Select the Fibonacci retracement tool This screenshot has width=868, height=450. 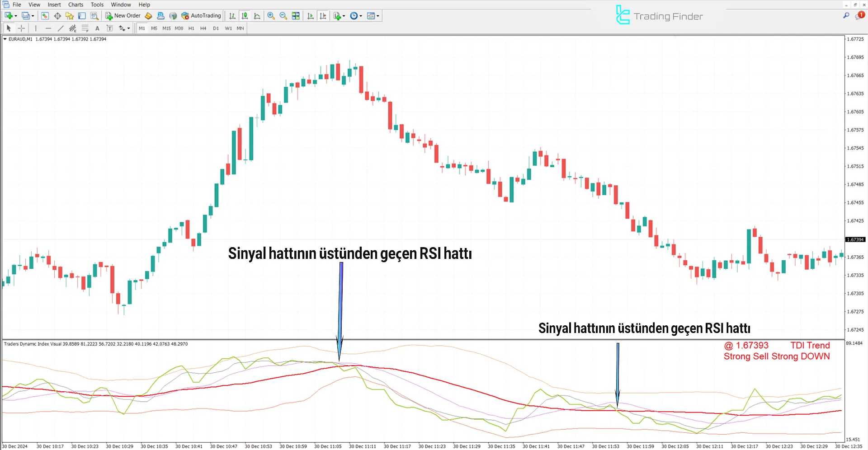pyautogui.click(x=85, y=28)
